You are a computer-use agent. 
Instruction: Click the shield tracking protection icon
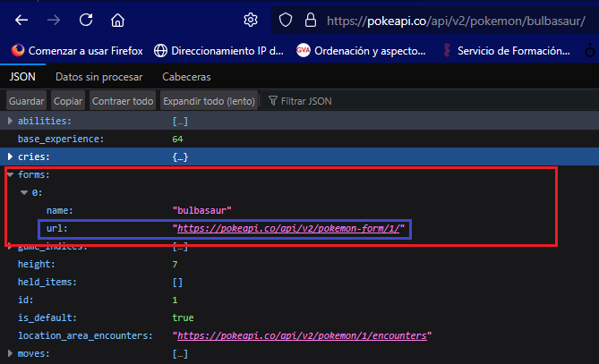286,20
